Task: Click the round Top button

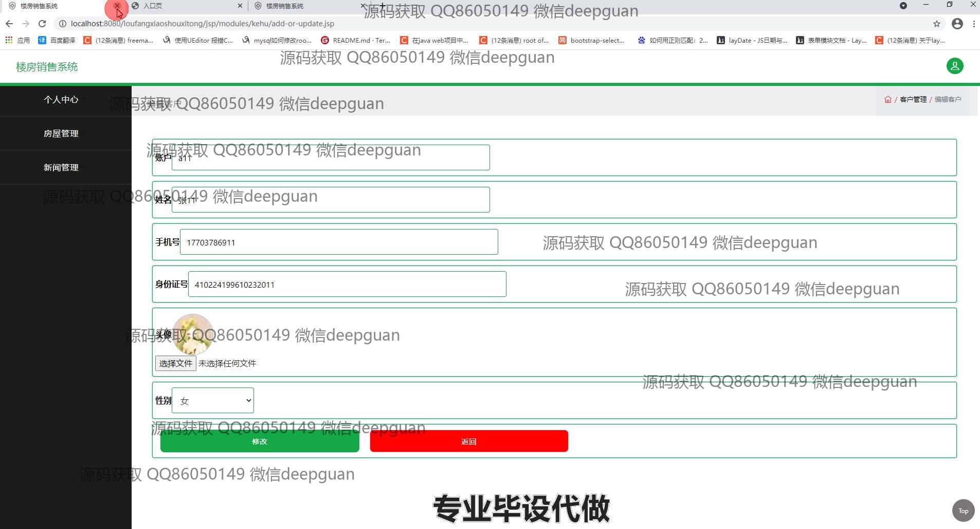Action: click(x=963, y=511)
